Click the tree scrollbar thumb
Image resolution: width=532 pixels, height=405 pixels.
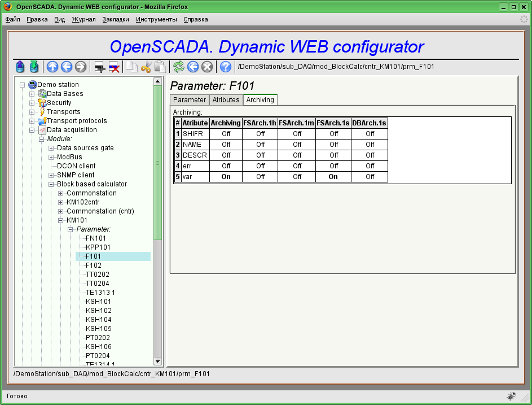158,163
